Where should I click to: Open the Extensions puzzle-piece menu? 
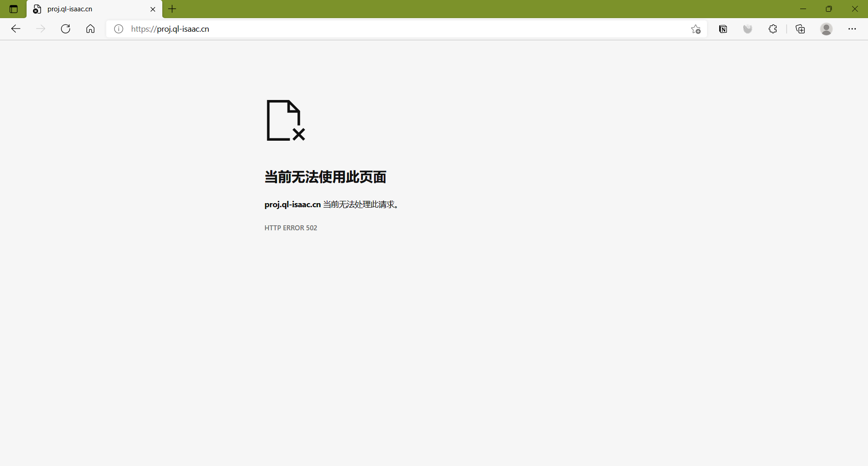pyautogui.click(x=773, y=29)
